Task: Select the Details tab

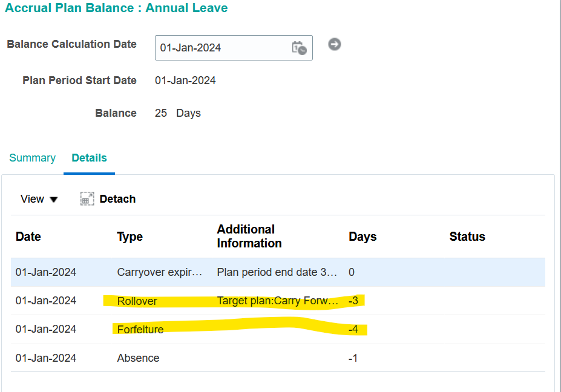Action: [89, 157]
